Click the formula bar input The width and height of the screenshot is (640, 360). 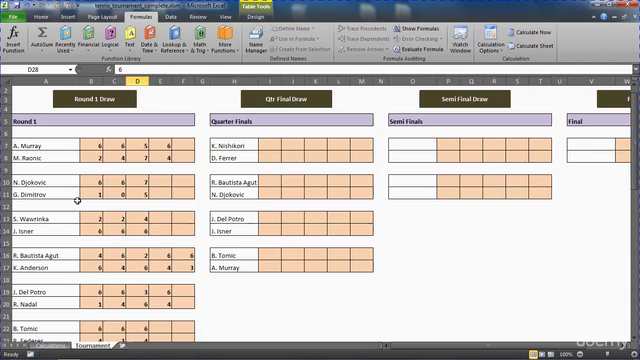[x=373, y=70]
